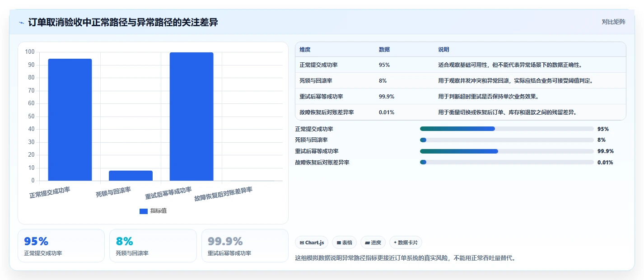
Task: Open the 95% 正常提交成功率 data card
Action: [x=61, y=246]
